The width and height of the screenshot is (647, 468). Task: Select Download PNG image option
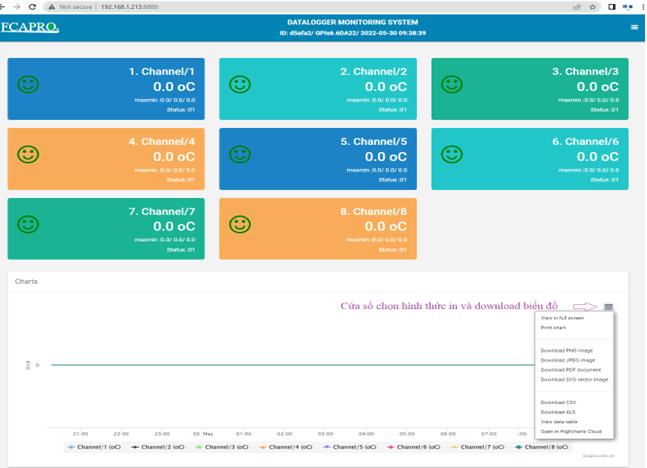[567, 350]
